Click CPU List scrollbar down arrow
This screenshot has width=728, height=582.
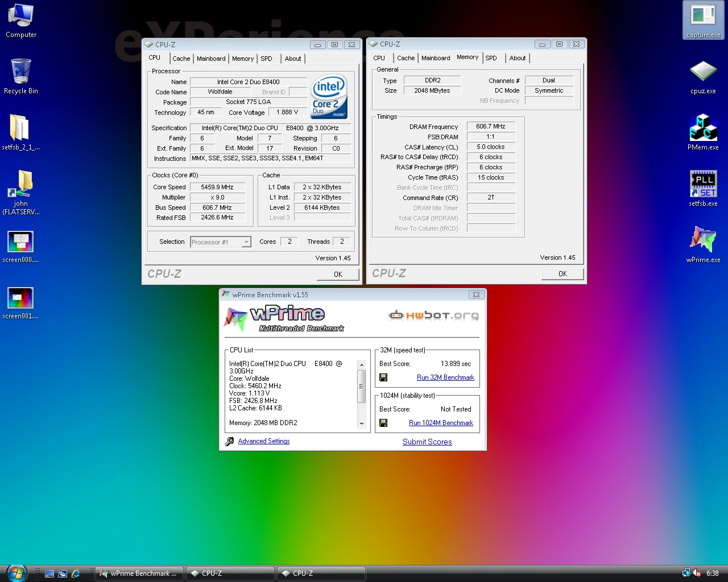pyautogui.click(x=361, y=424)
